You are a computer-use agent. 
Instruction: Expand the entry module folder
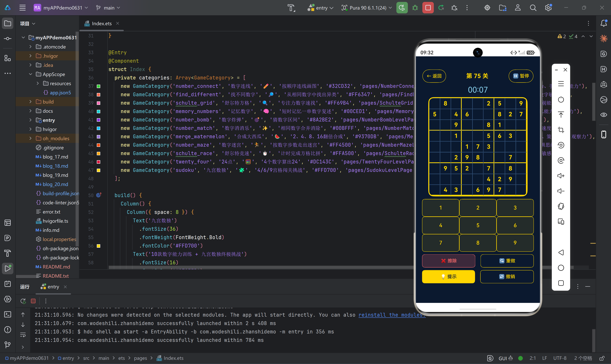click(30, 120)
